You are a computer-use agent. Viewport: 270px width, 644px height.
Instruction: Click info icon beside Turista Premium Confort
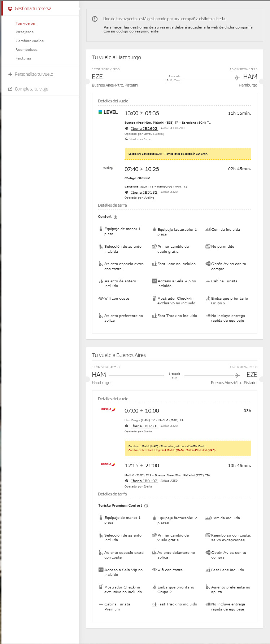coord(146,506)
